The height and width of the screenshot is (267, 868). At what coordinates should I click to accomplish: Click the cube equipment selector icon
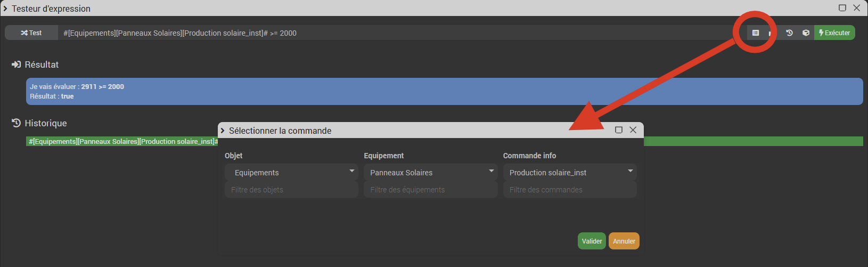806,33
